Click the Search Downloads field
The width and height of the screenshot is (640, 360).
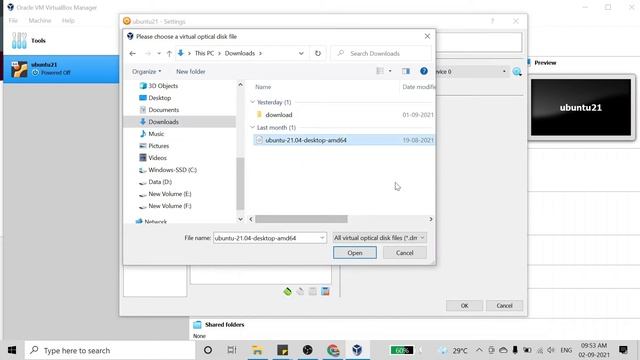(x=380, y=53)
